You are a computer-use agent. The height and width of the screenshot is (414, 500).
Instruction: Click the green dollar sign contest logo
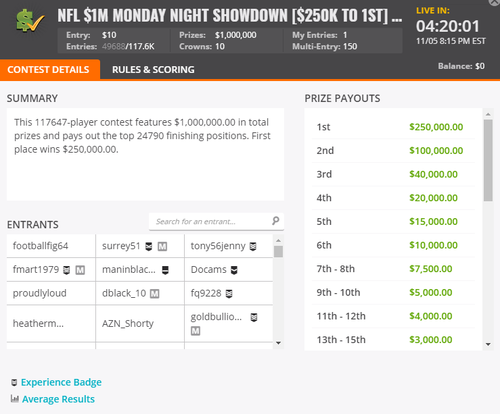point(30,21)
